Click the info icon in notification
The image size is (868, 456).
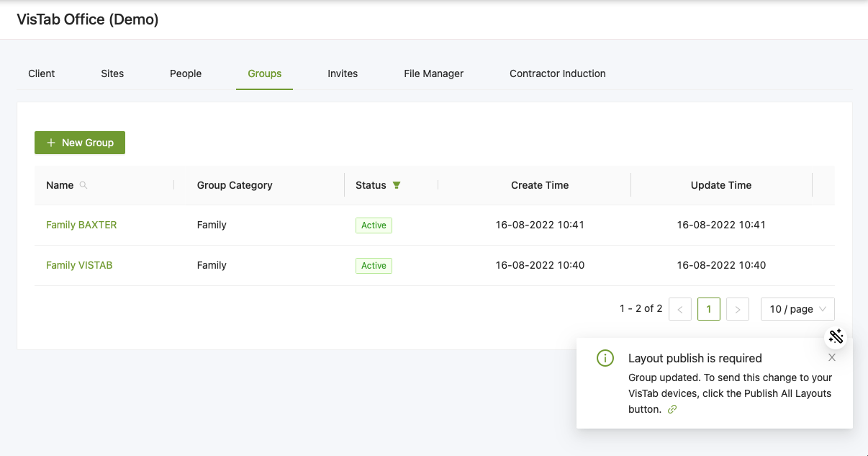coord(605,358)
